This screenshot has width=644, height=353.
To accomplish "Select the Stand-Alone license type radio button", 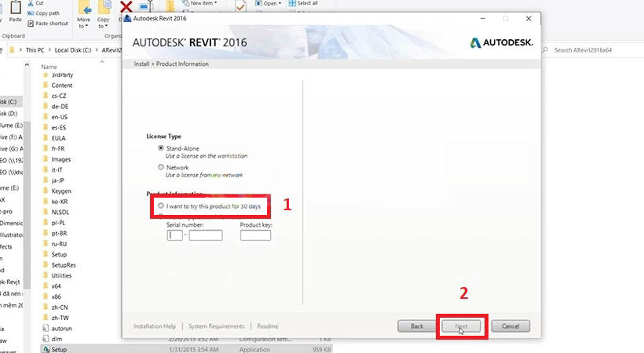I will 161,148.
